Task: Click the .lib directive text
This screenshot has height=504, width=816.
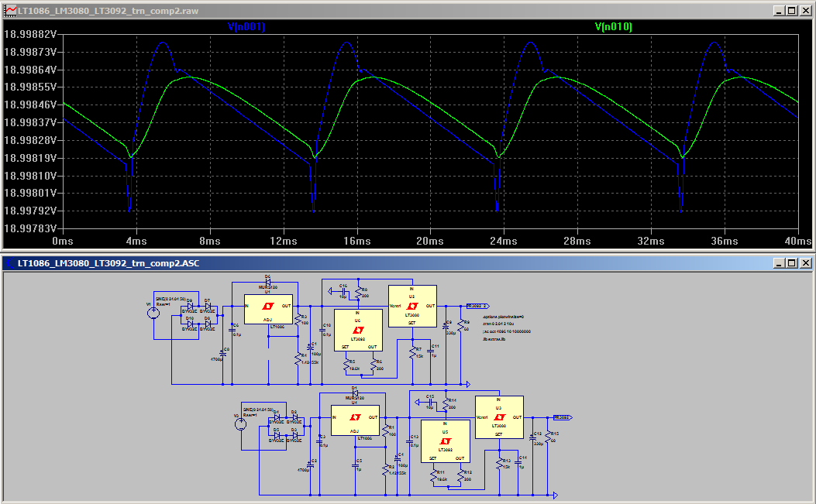Action: coord(494,338)
